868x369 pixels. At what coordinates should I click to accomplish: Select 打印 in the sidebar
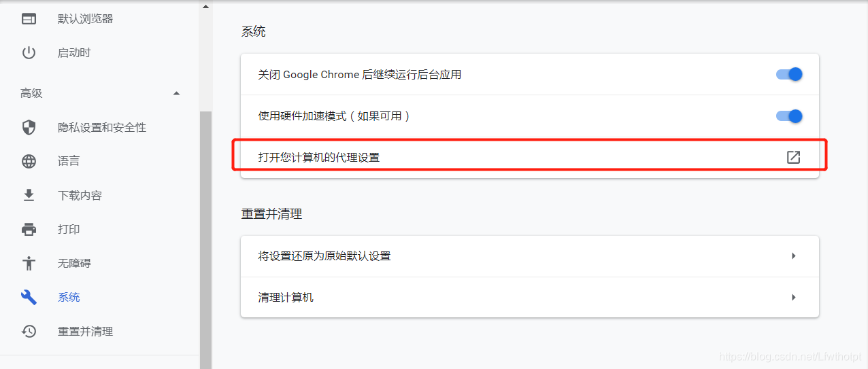pos(69,230)
